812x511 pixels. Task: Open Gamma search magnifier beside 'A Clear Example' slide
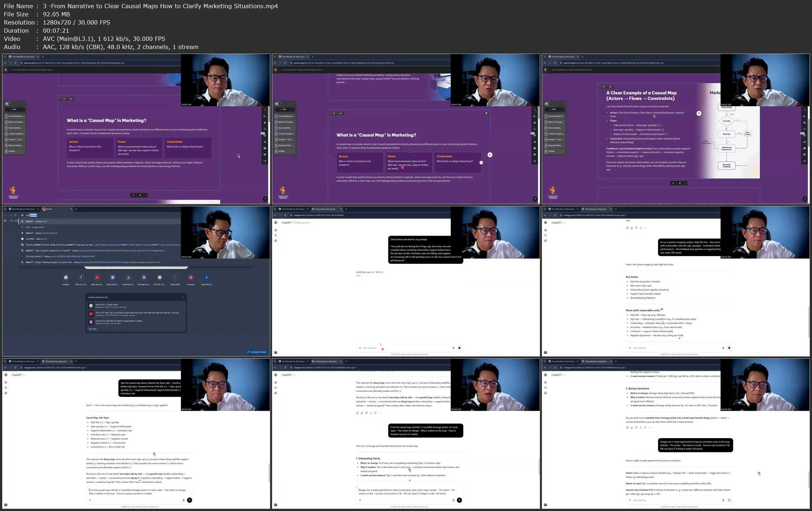click(x=805, y=110)
